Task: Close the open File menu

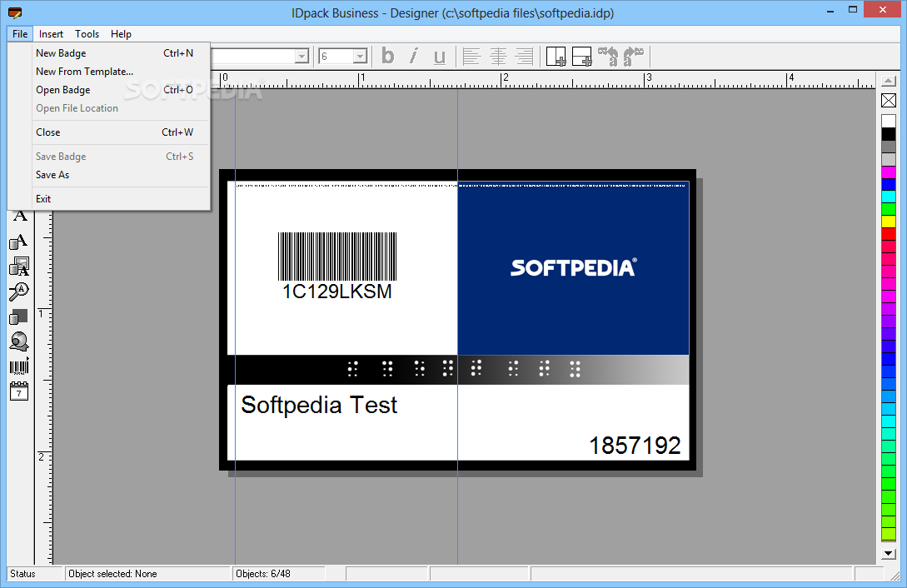Action: 20,33
